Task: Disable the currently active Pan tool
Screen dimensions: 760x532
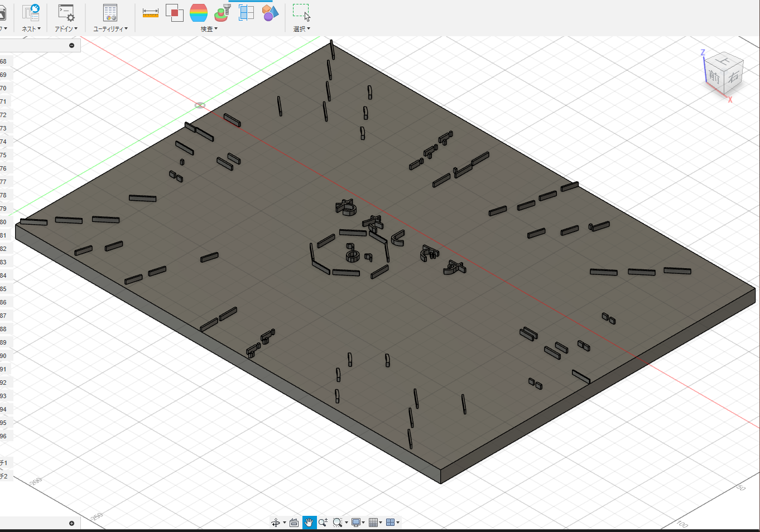Action: [x=309, y=523]
